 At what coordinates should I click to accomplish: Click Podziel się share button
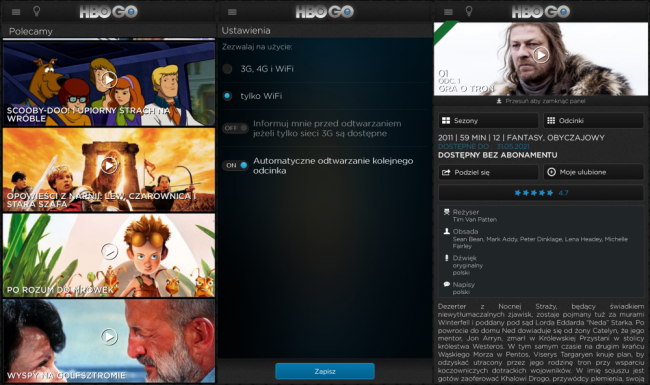click(488, 172)
